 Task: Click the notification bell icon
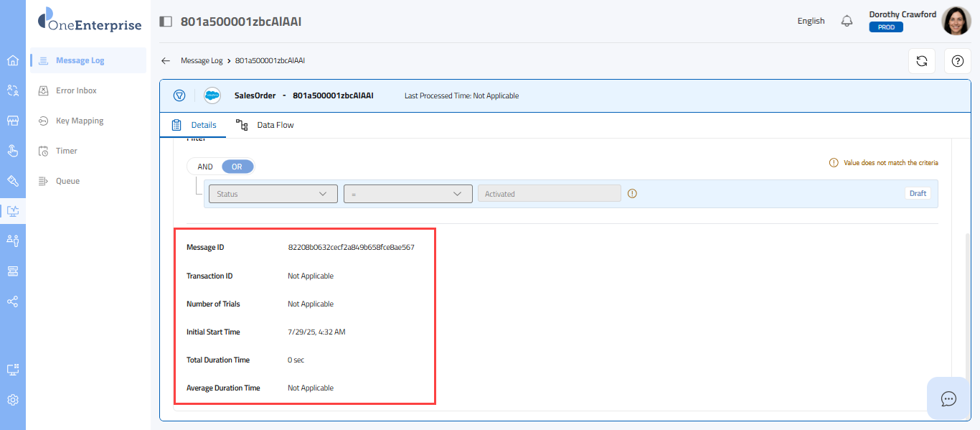click(847, 21)
